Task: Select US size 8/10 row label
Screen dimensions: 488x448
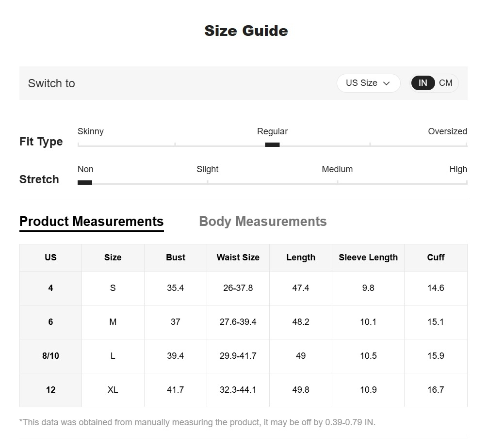Action: 51,356
